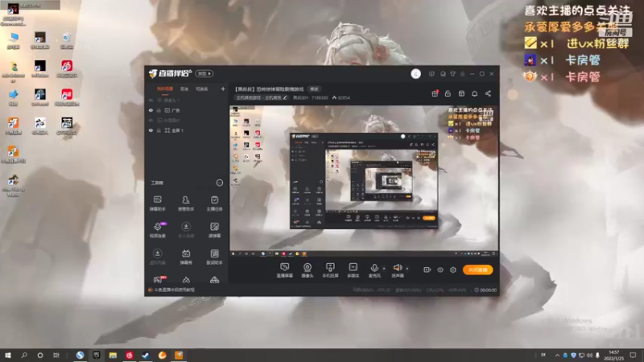Open the mode pill dropdown beside the logo
644x362 pixels.
(x=204, y=73)
